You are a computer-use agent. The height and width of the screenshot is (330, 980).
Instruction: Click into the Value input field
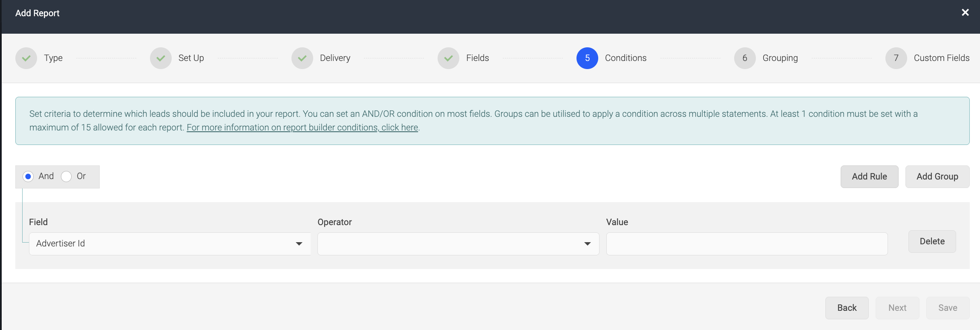click(747, 244)
